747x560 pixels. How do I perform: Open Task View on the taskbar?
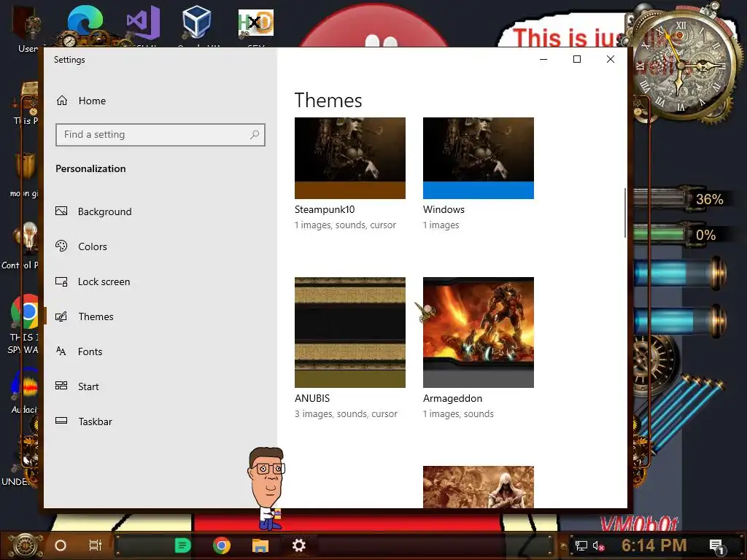(96, 545)
